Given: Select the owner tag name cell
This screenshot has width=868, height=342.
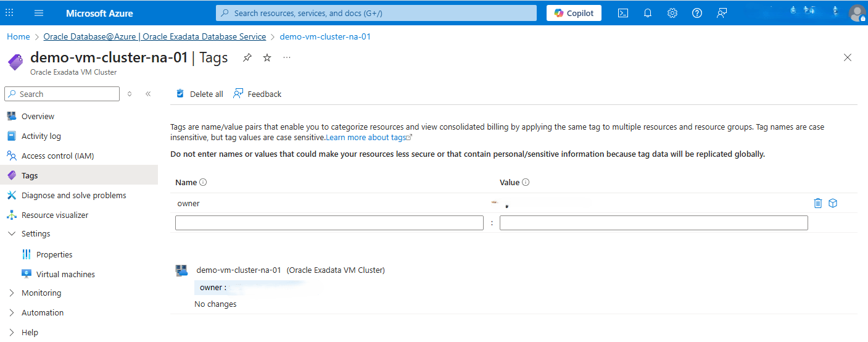Looking at the screenshot, I should click(189, 203).
